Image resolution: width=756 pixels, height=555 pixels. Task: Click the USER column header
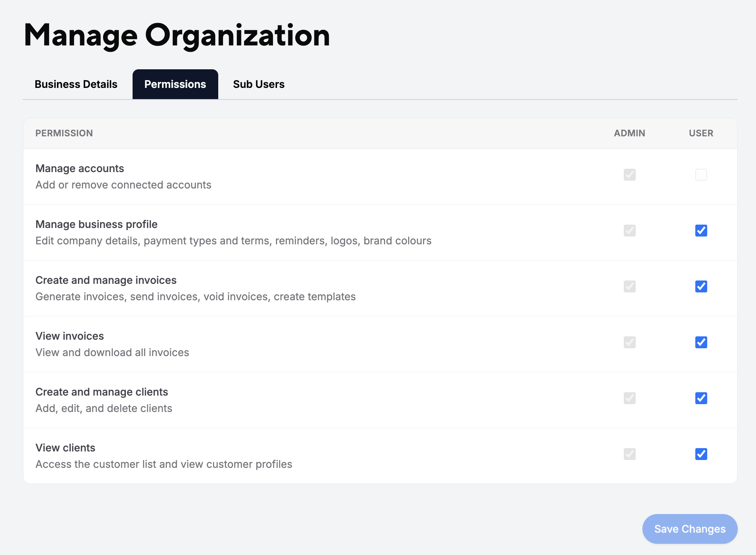pyautogui.click(x=701, y=133)
